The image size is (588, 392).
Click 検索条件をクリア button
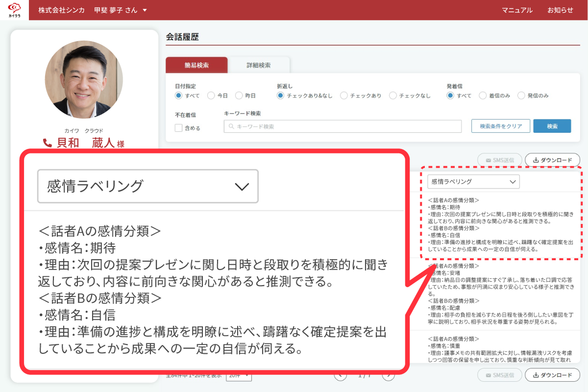[500, 126]
